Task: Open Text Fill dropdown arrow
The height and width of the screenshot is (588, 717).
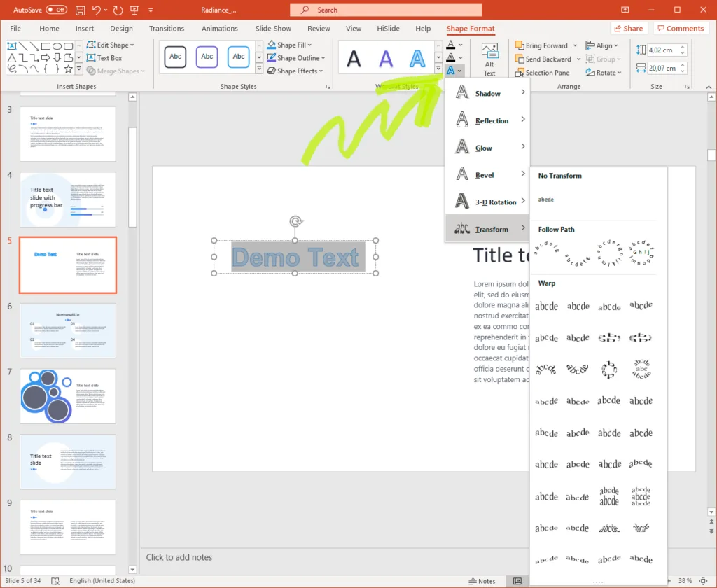Action: [x=461, y=45]
